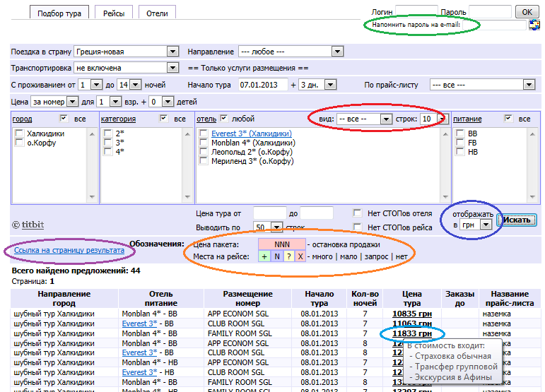Click the red X seat legend cell

[x=300, y=256]
